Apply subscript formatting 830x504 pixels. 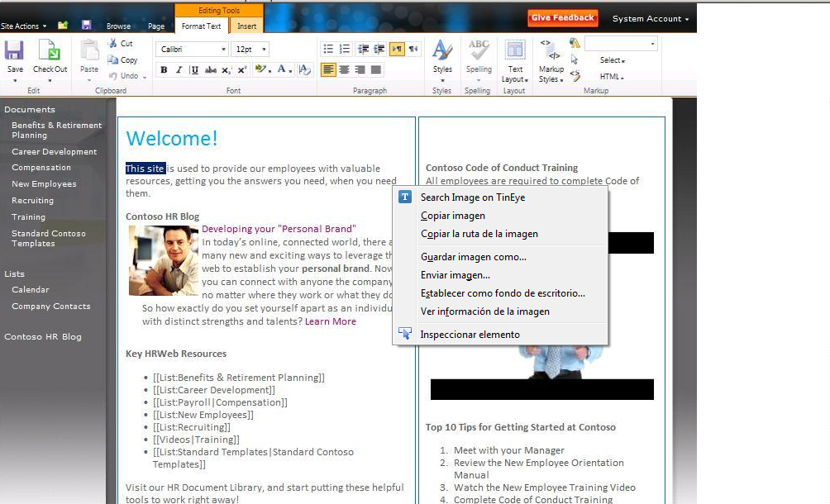pyautogui.click(x=227, y=69)
